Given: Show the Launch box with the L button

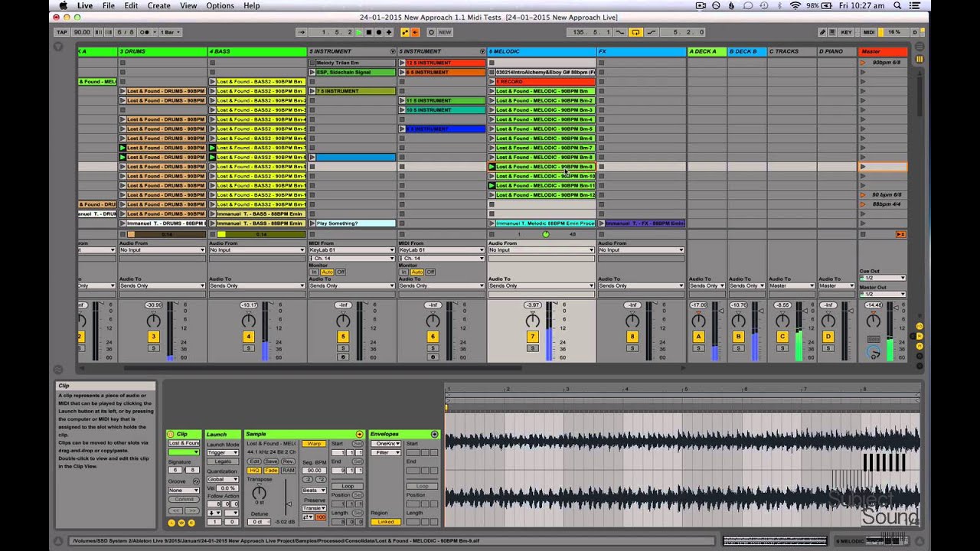Looking at the screenshot, I should click(171, 523).
